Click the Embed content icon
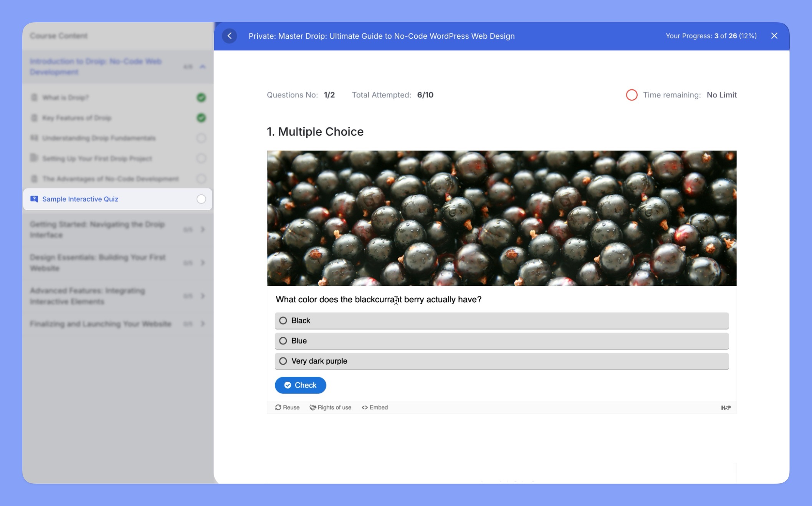Viewport: 812px width, 506px height. (x=365, y=407)
